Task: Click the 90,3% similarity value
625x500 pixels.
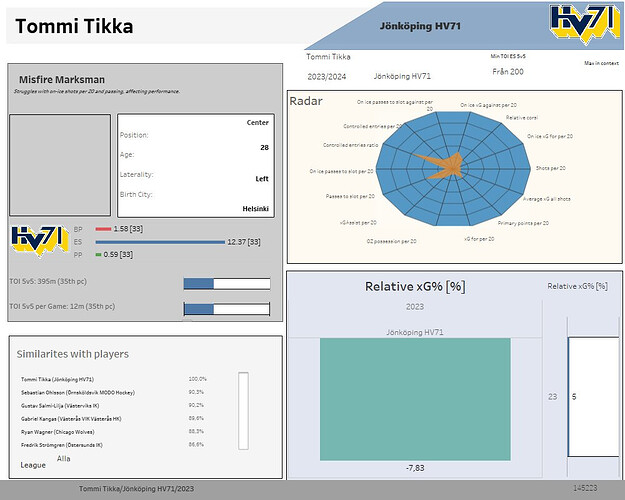Action: (196, 392)
